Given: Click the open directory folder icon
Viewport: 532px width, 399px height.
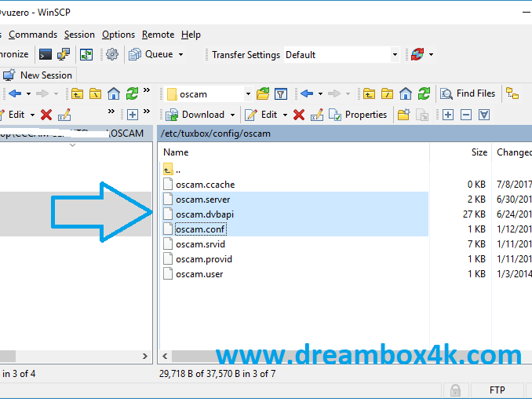Looking at the screenshot, I should point(263,93).
